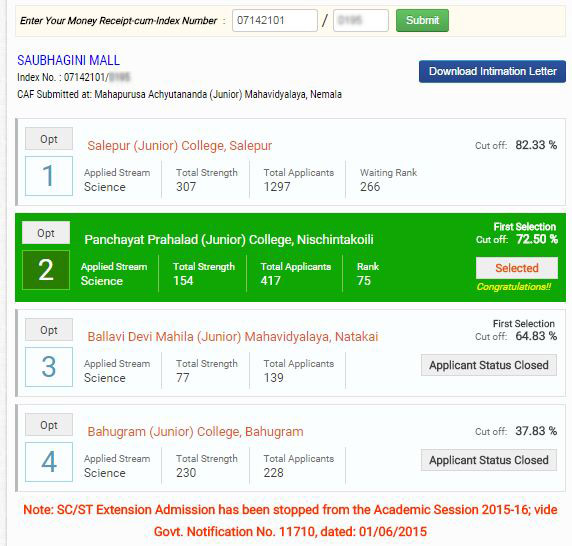
Task: Select the blurred index number field after the slash
Action: click(x=360, y=20)
